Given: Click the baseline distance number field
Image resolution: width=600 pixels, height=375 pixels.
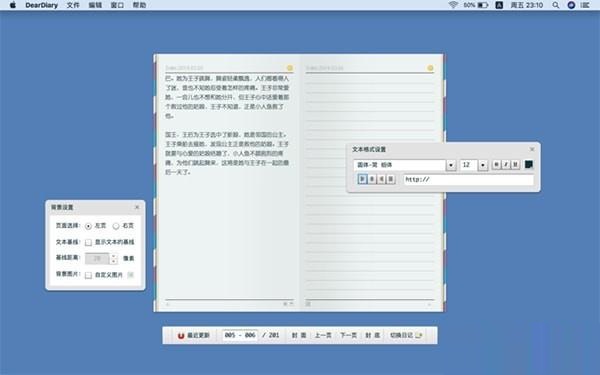Looking at the screenshot, I should coord(97,259).
